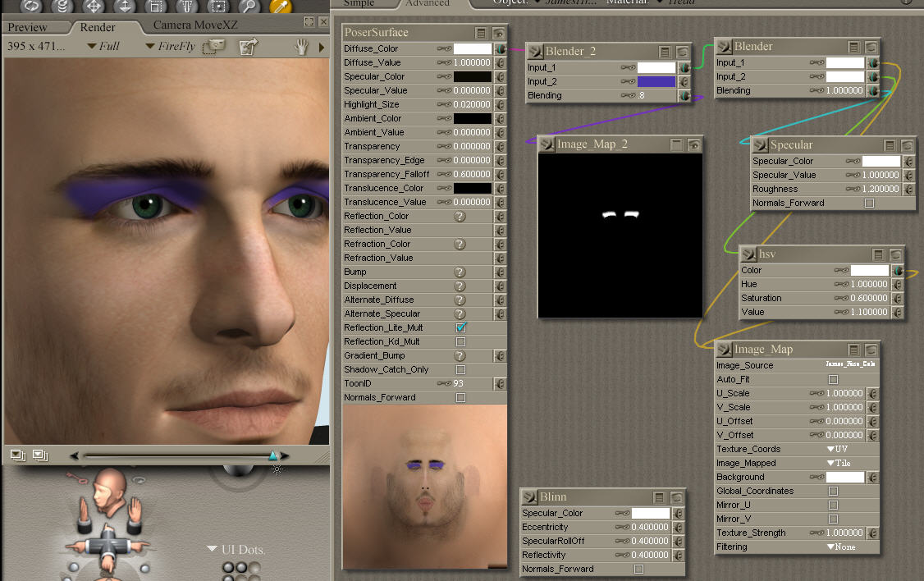Click the purple Input_2 color swatch
The height and width of the screenshot is (581, 924).
(656, 82)
